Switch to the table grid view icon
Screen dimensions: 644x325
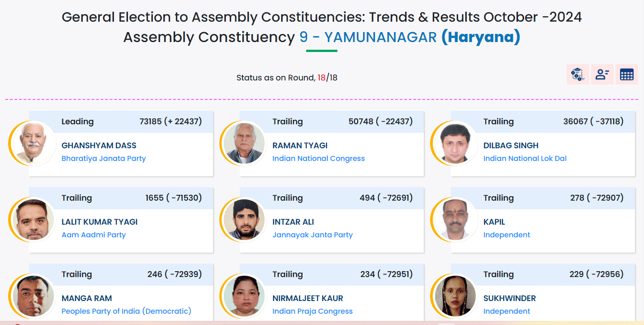(626, 75)
